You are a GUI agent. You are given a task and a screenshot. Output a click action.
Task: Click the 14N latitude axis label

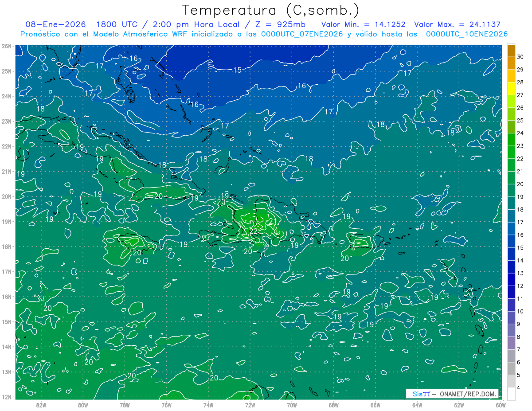tap(7, 347)
